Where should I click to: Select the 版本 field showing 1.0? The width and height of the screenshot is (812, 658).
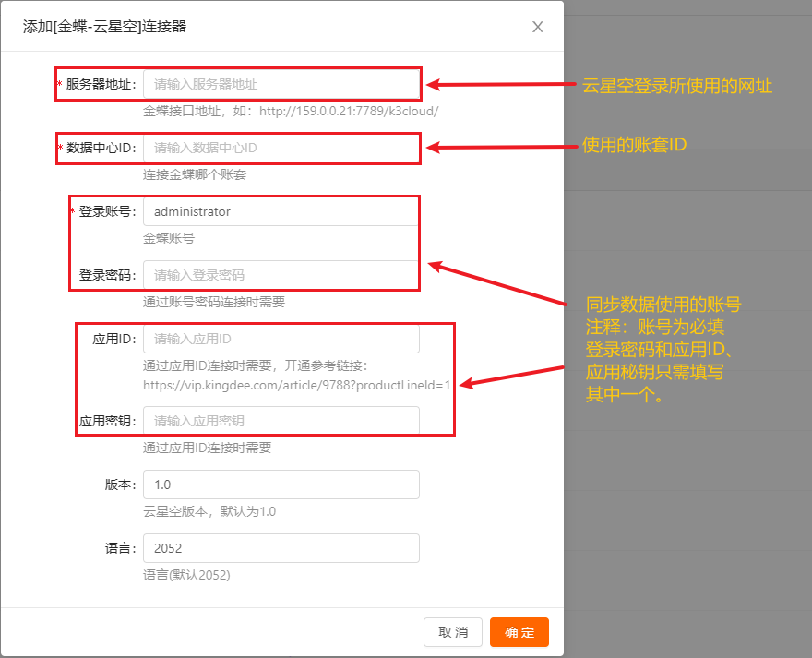pos(281,485)
